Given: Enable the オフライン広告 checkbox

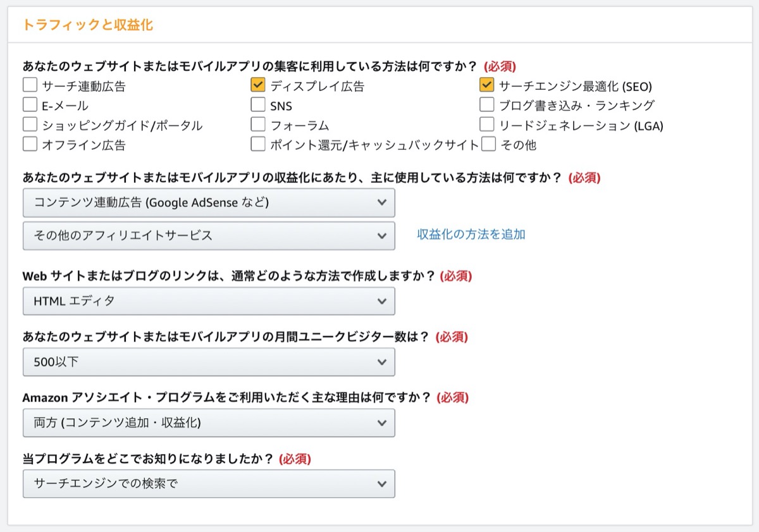Looking at the screenshot, I should click(30, 144).
